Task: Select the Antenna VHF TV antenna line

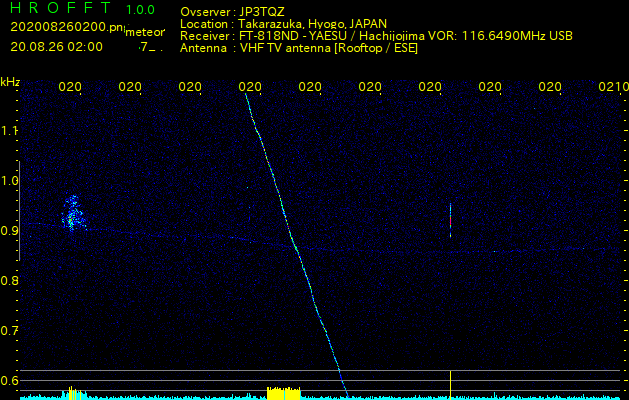Action: coord(299,49)
